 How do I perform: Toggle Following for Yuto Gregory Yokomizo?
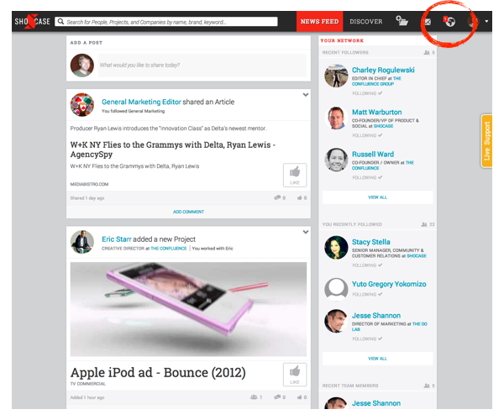pyautogui.click(x=367, y=294)
